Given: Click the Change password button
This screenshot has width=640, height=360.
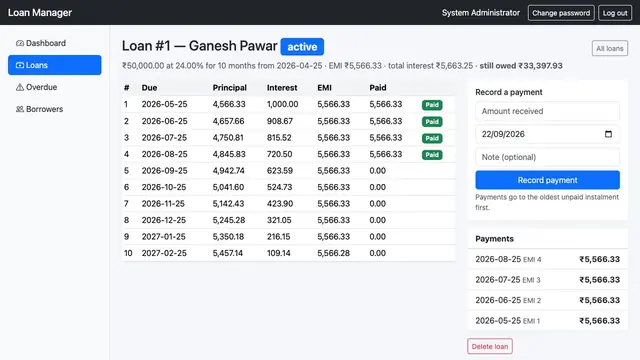Looking at the screenshot, I should point(561,13).
